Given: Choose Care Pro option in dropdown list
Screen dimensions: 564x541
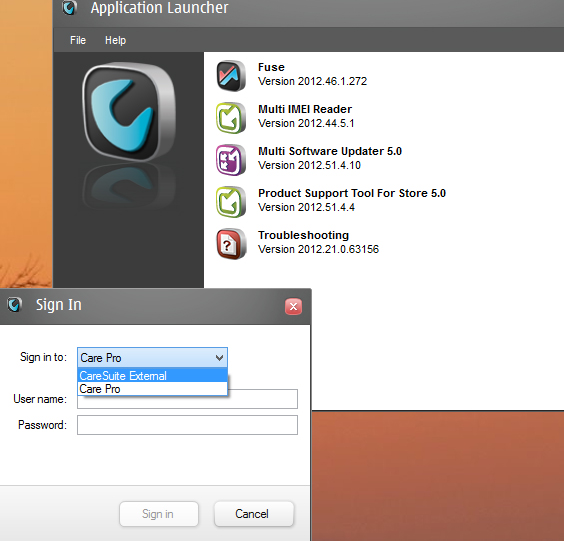Looking at the screenshot, I should click(153, 389).
